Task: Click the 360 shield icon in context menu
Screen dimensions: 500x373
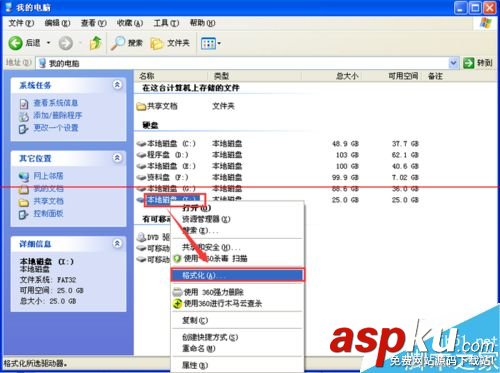Action: [177, 259]
